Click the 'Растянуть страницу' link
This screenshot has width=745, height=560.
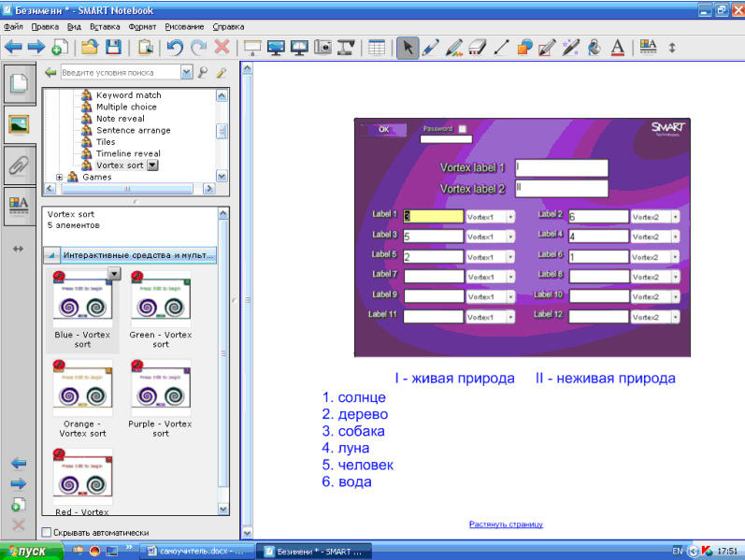coord(506,524)
